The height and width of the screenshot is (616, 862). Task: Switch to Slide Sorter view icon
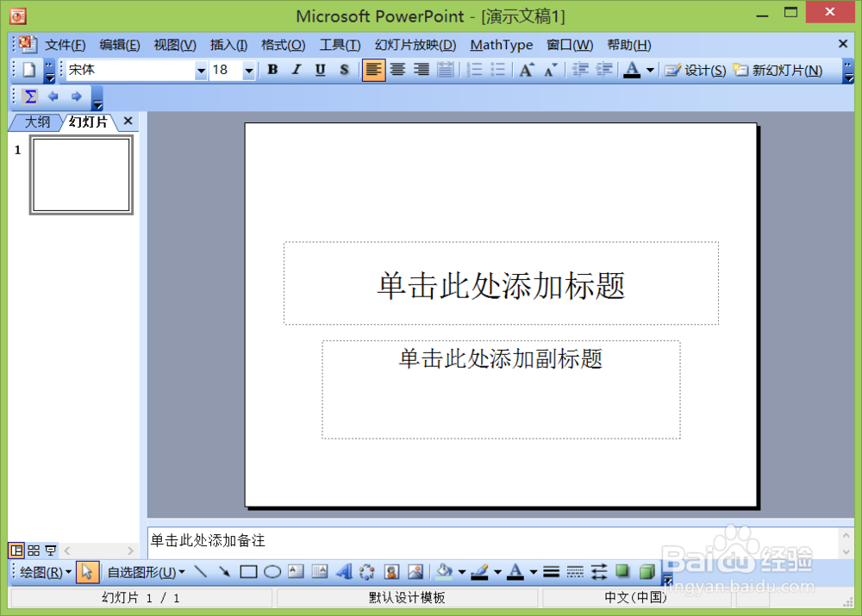click(x=34, y=550)
